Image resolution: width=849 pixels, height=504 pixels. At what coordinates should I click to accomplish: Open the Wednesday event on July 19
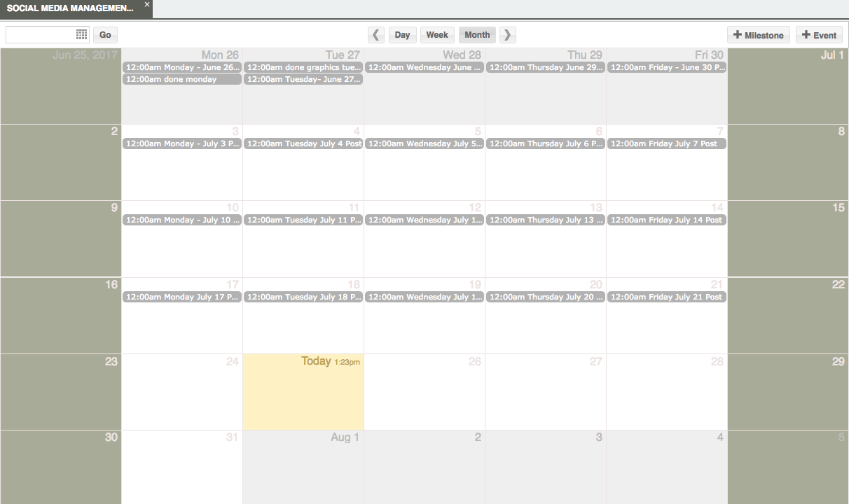pos(424,297)
